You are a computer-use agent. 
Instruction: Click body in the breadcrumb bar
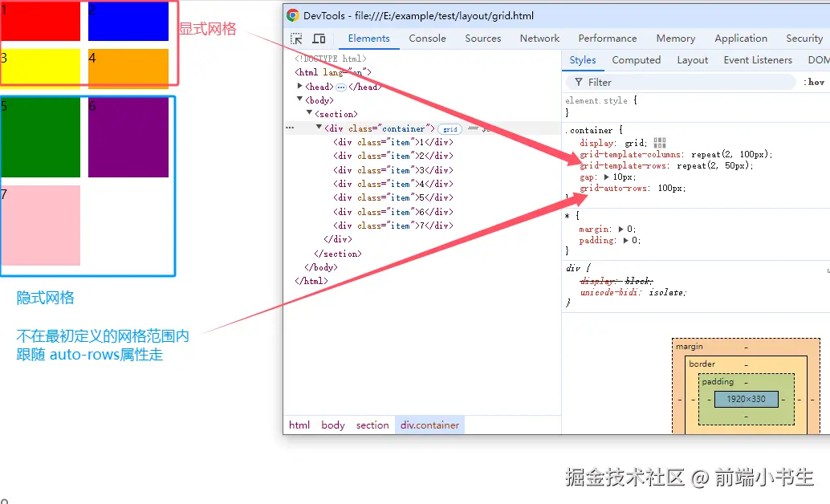click(x=333, y=425)
